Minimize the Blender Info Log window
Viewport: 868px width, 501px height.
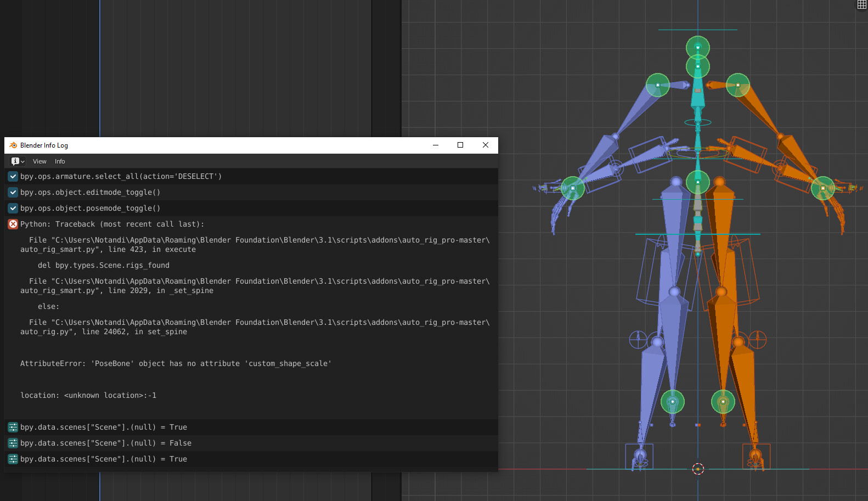[x=436, y=145]
